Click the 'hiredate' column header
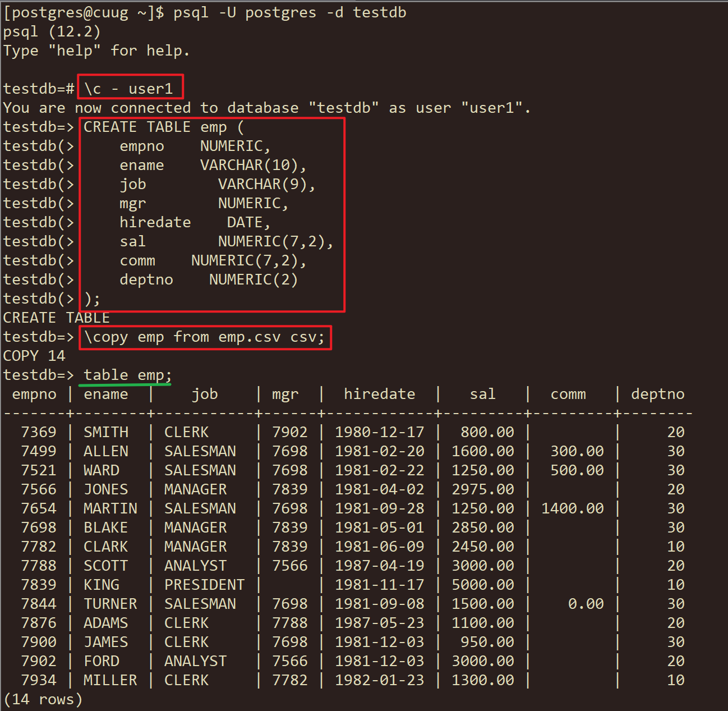Viewport: 728px width, 711px height. click(380, 394)
